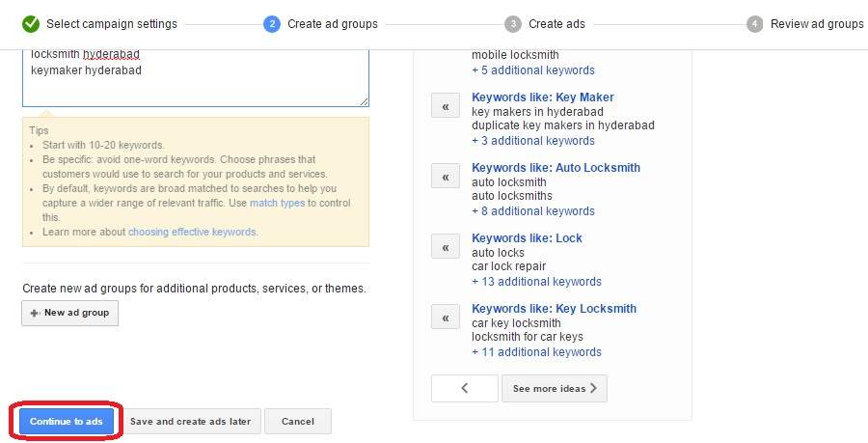Open the match types help link
The height and width of the screenshot is (443, 868).
pos(277,203)
